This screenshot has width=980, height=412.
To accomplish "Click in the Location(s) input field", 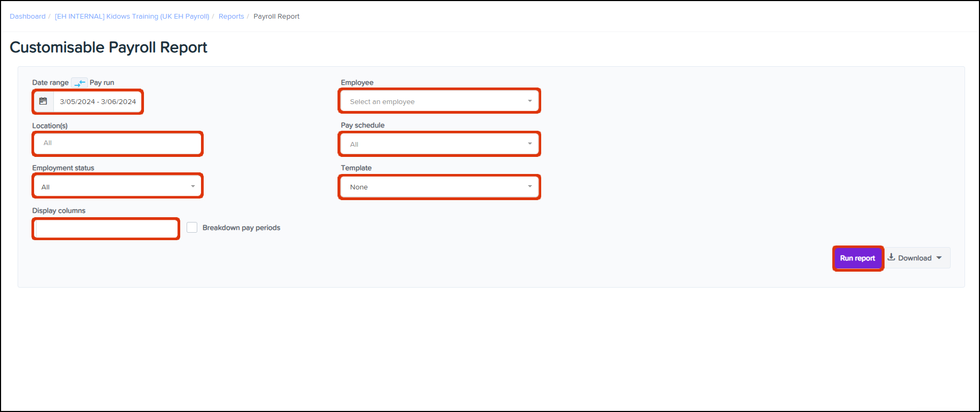I will click(117, 144).
